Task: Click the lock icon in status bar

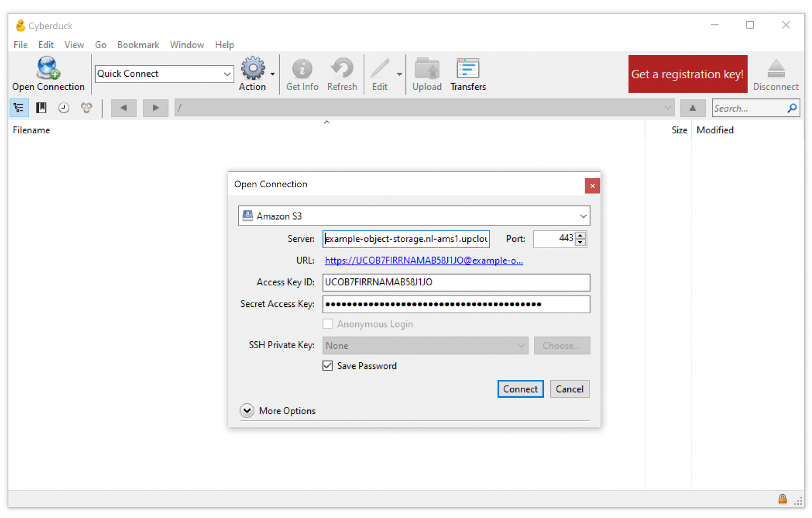Action: pos(782,499)
